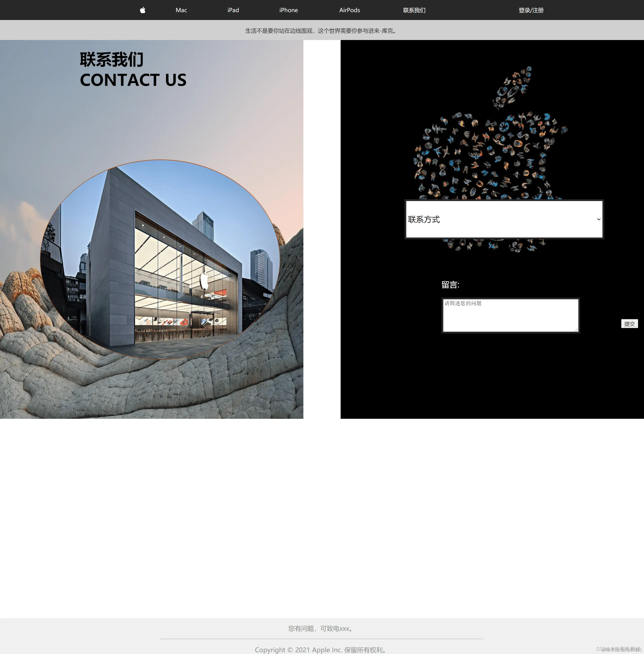Click the chevron arrow of 联系方式 select

(x=598, y=219)
